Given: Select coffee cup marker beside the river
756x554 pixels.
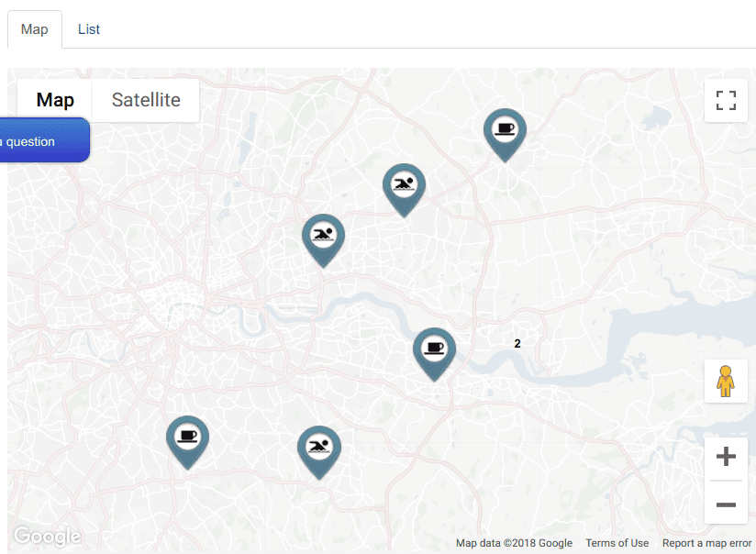Looking at the screenshot, I should [x=434, y=354].
